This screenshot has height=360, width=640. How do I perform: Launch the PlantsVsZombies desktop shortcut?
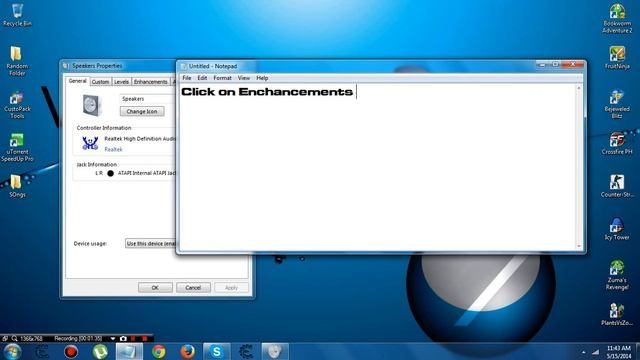[x=617, y=314]
